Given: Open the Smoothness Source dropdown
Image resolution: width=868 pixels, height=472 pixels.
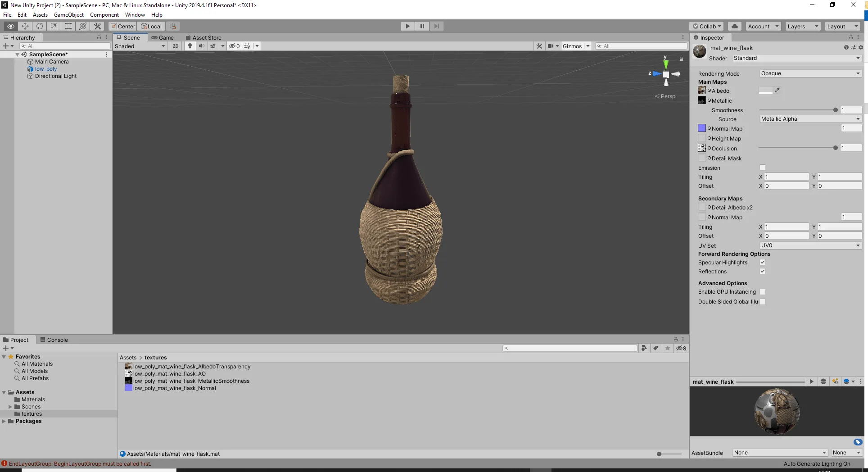Looking at the screenshot, I should pyautogui.click(x=810, y=119).
